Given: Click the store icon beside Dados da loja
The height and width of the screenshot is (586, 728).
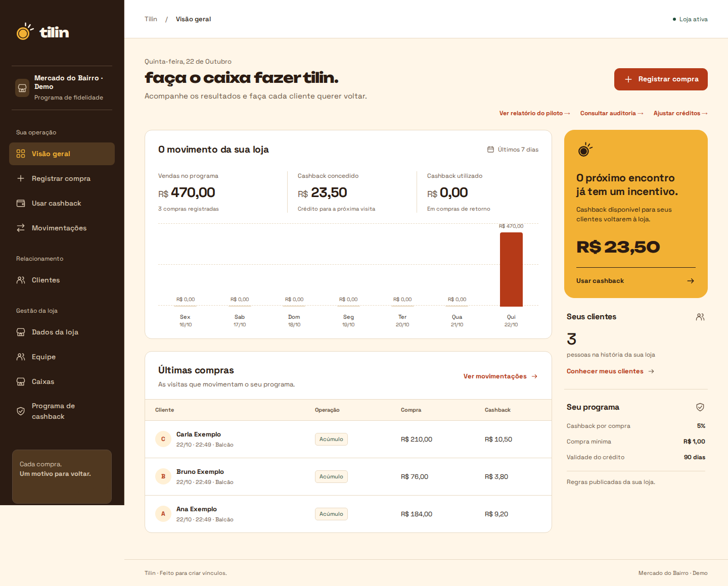Looking at the screenshot, I should pyautogui.click(x=21, y=332).
